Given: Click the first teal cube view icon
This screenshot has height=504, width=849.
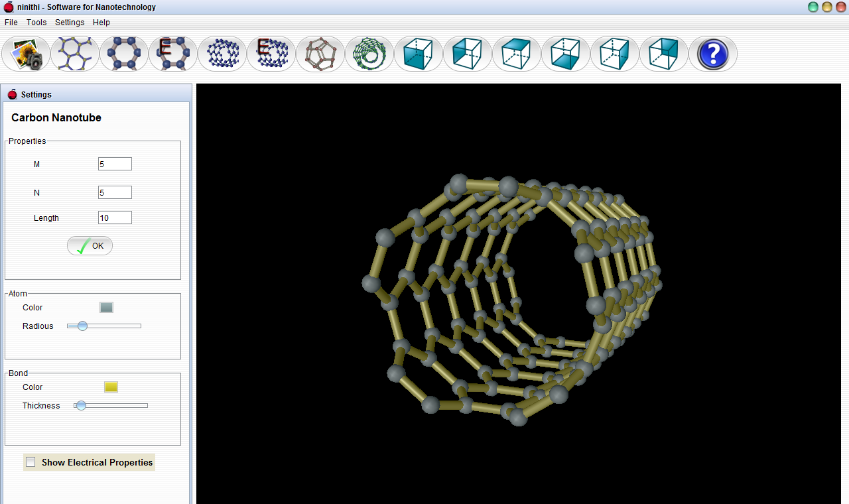Looking at the screenshot, I should click(x=419, y=54).
